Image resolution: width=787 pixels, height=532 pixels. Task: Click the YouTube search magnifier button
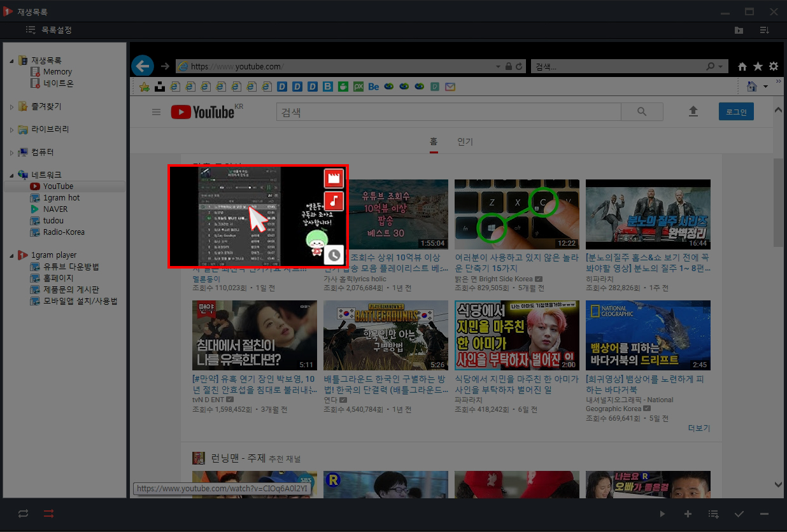click(x=642, y=112)
